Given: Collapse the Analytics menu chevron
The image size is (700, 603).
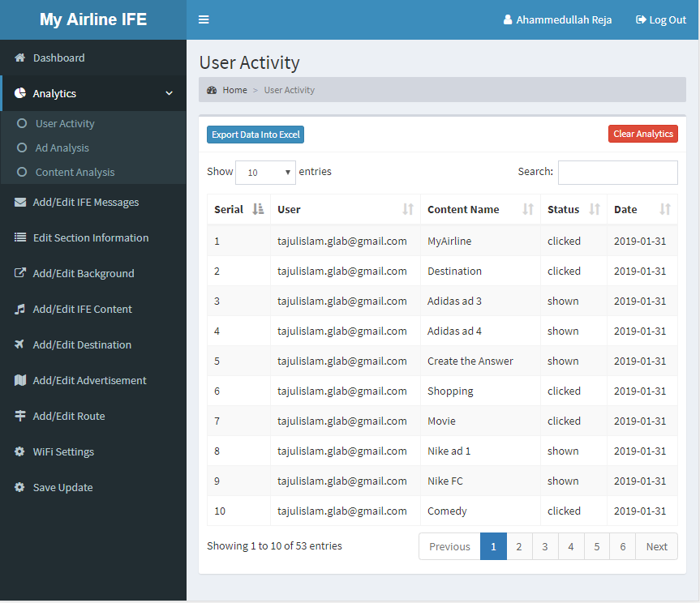Looking at the screenshot, I should click(x=169, y=93).
